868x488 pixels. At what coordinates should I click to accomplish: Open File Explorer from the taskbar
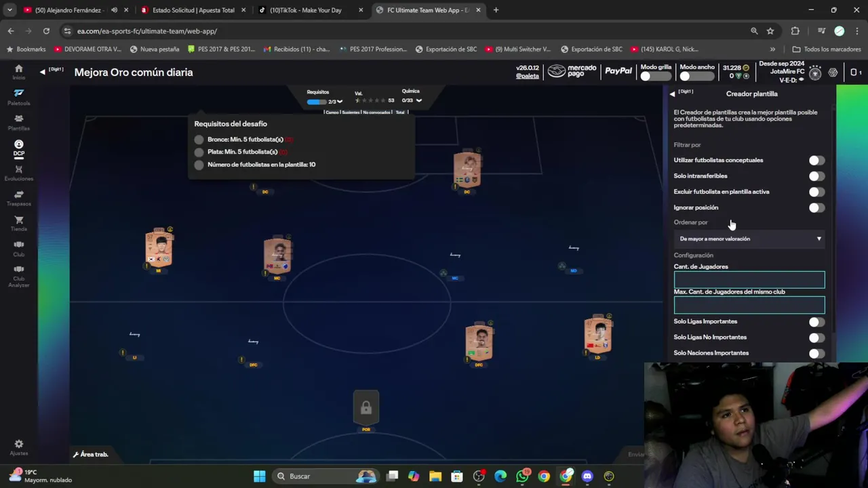(x=435, y=476)
